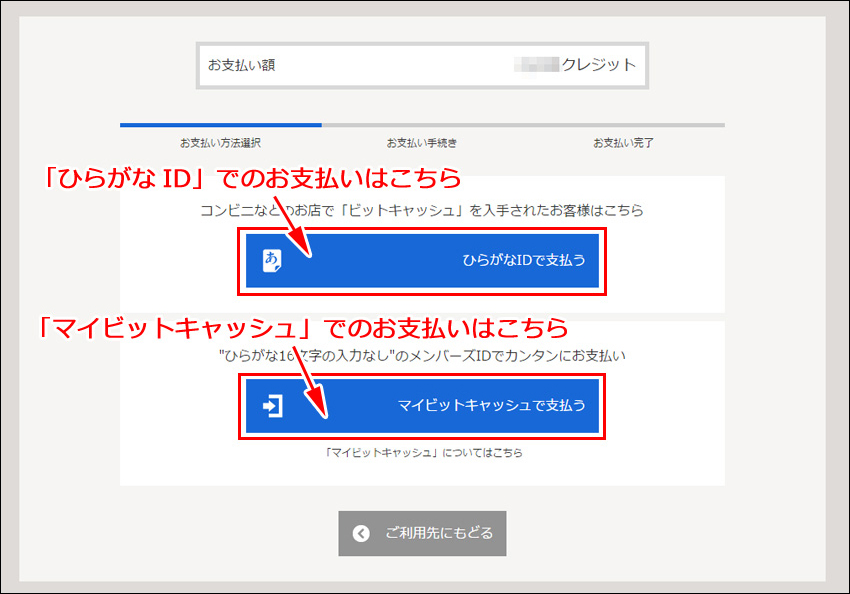Click the ひらがなIDで支払う button

422,261
